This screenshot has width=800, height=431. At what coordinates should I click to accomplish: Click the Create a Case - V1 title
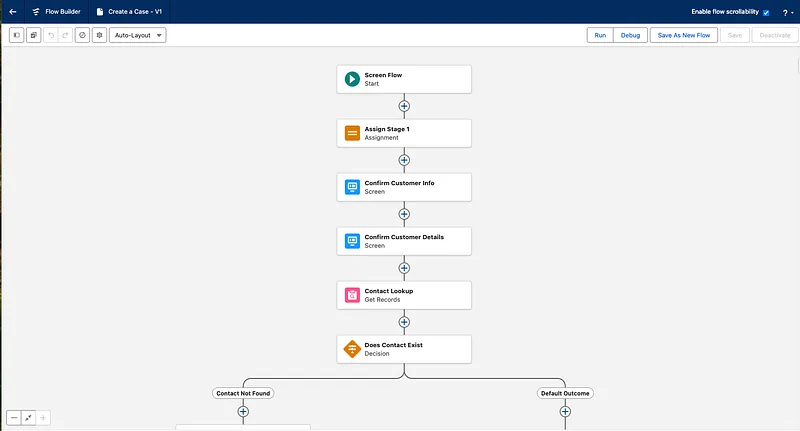coord(135,12)
